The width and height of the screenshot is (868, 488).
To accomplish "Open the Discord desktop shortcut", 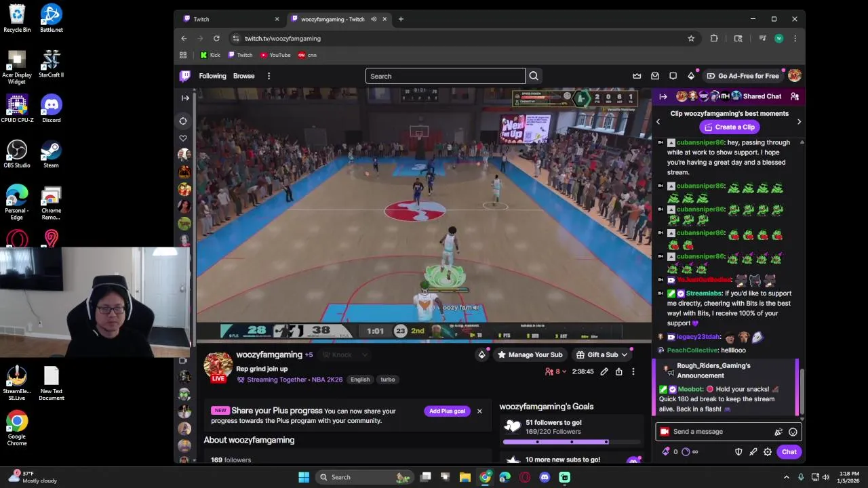I will 51,109.
